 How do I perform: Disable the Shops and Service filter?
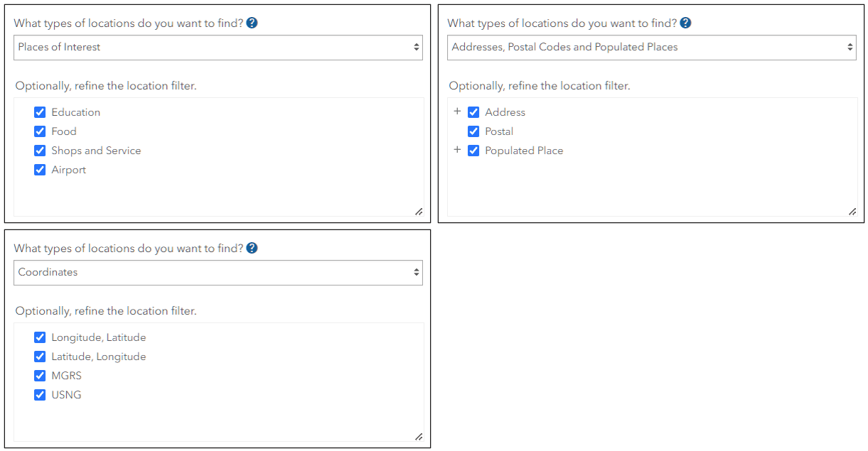point(40,151)
